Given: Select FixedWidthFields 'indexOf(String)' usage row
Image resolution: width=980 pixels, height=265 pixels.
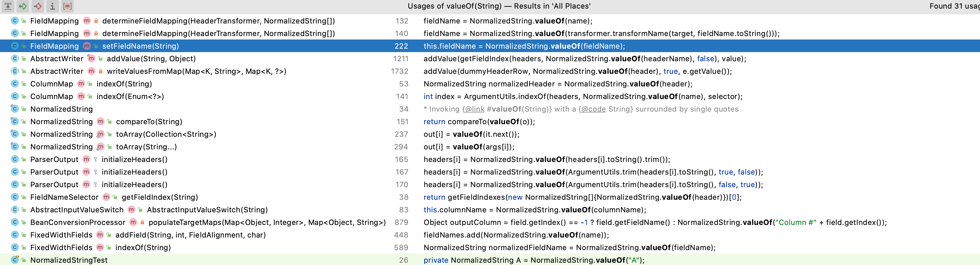Looking at the screenshot, I should click(490, 247).
